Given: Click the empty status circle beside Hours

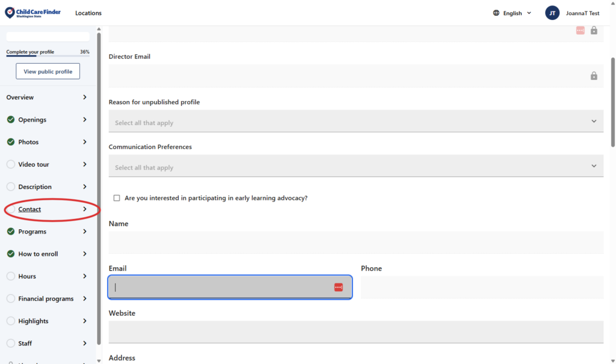Looking at the screenshot, I should tap(11, 276).
